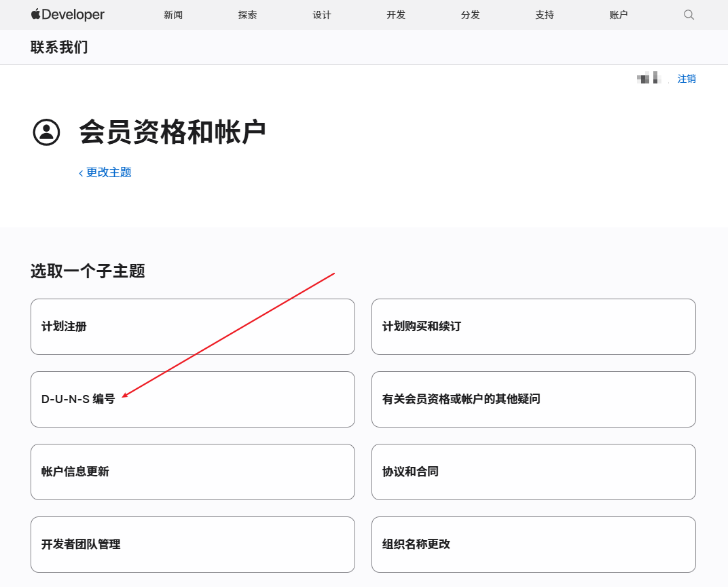Image resolution: width=728 pixels, height=587 pixels.
Task: Go to the 设计 navigation item
Action: 322,15
